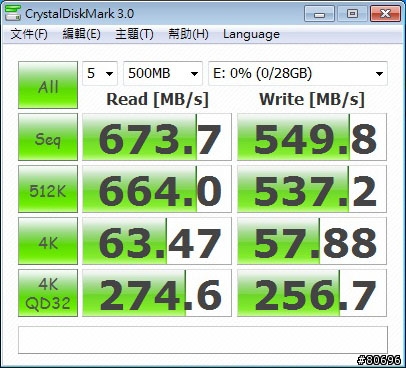Click the 512K write result 537.2
The width and height of the screenshot is (406, 368).
312,189
